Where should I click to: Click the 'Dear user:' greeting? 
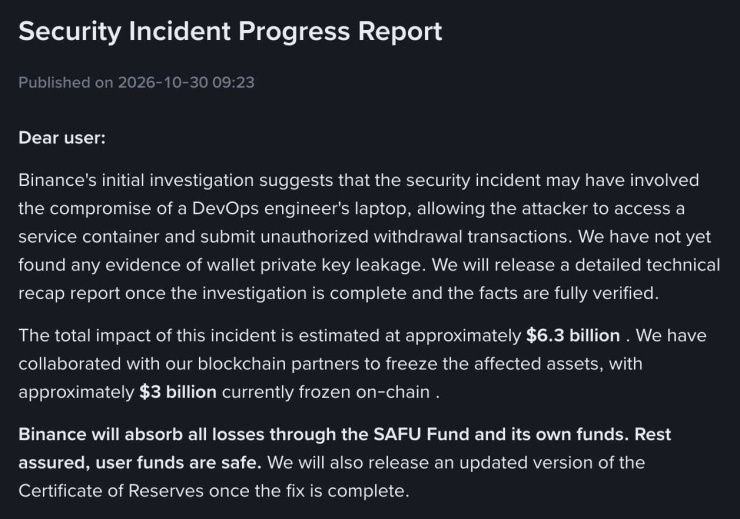coord(62,138)
